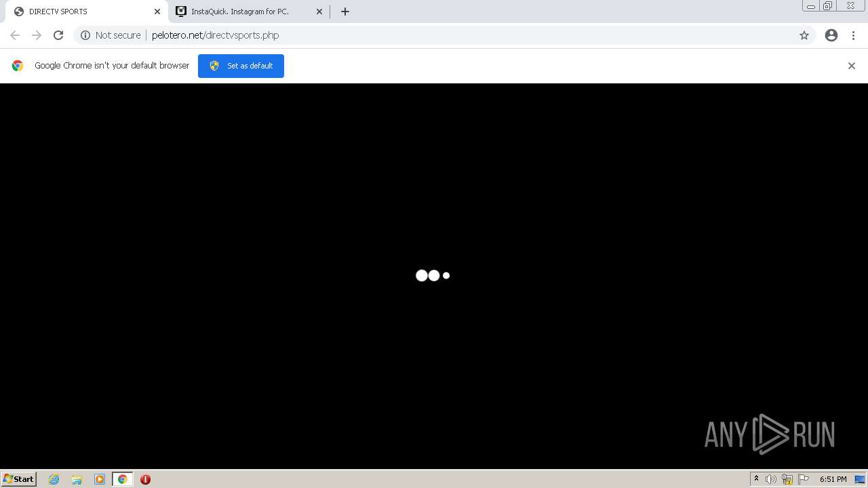
Task: Open the network tray icon
Action: click(787, 479)
